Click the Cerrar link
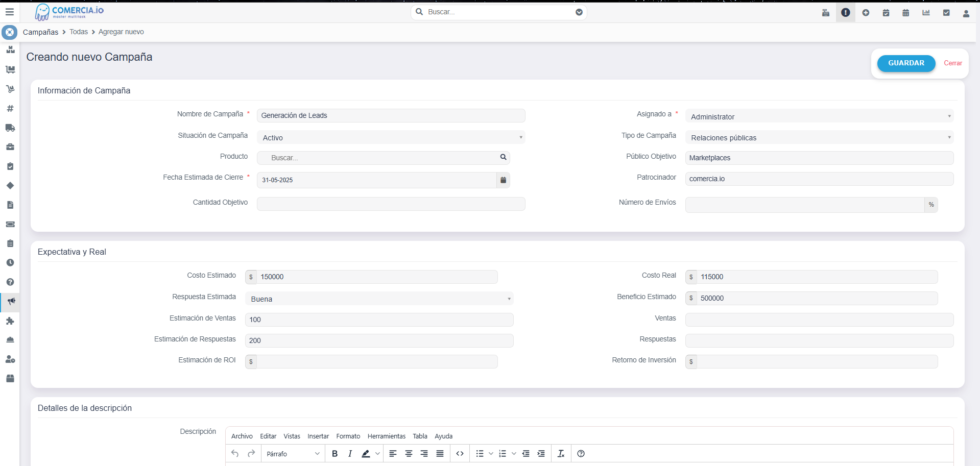The image size is (980, 466). pos(952,63)
